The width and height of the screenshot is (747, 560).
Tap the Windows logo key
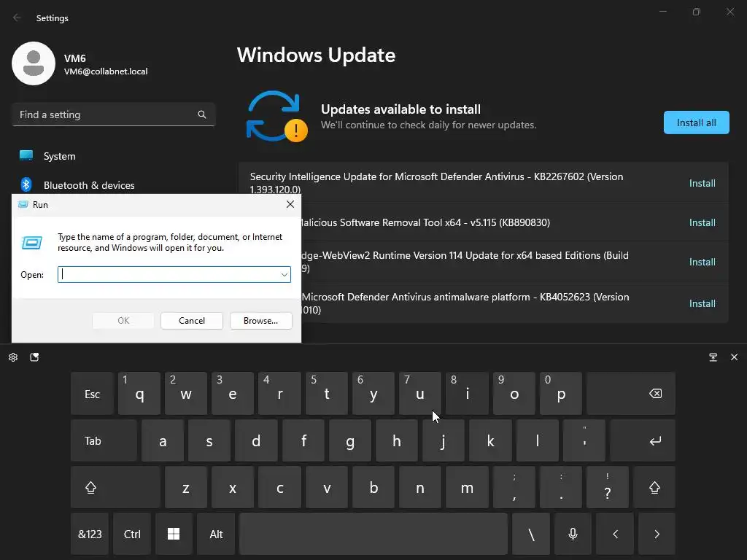174,534
